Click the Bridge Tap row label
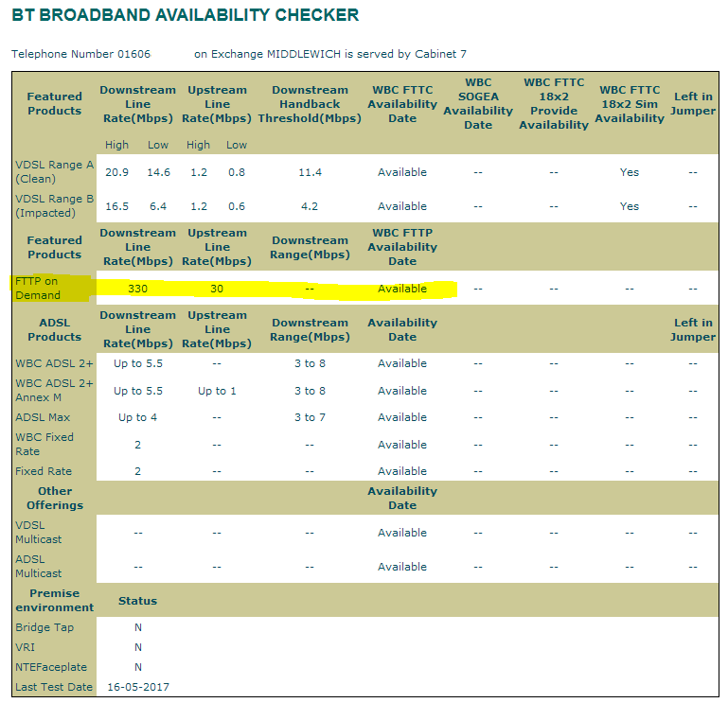This screenshot has height=703, width=728. click(x=44, y=627)
